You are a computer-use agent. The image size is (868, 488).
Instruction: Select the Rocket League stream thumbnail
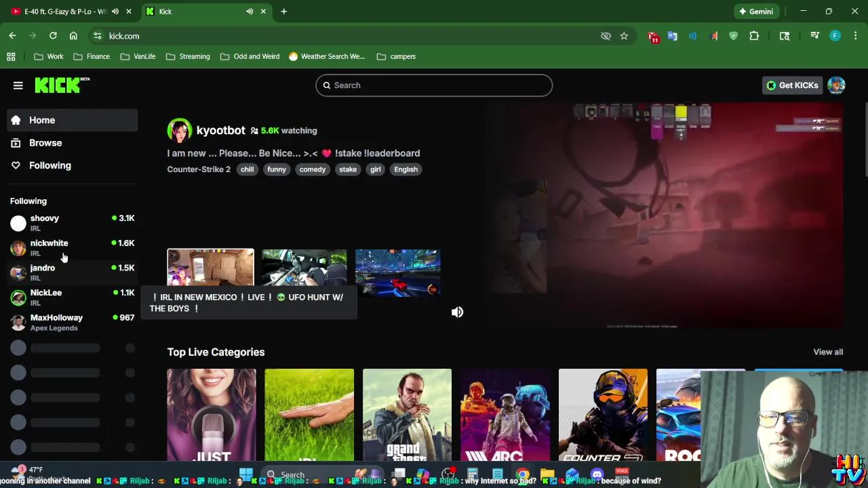(398, 272)
